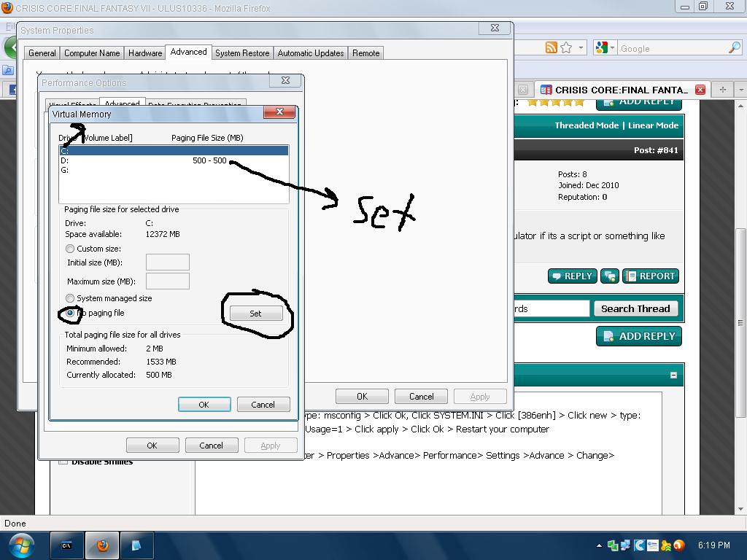The width and height of the screenshot is (747, 560).
Task: Open a new tab with plus button
Action: [723, 90]
